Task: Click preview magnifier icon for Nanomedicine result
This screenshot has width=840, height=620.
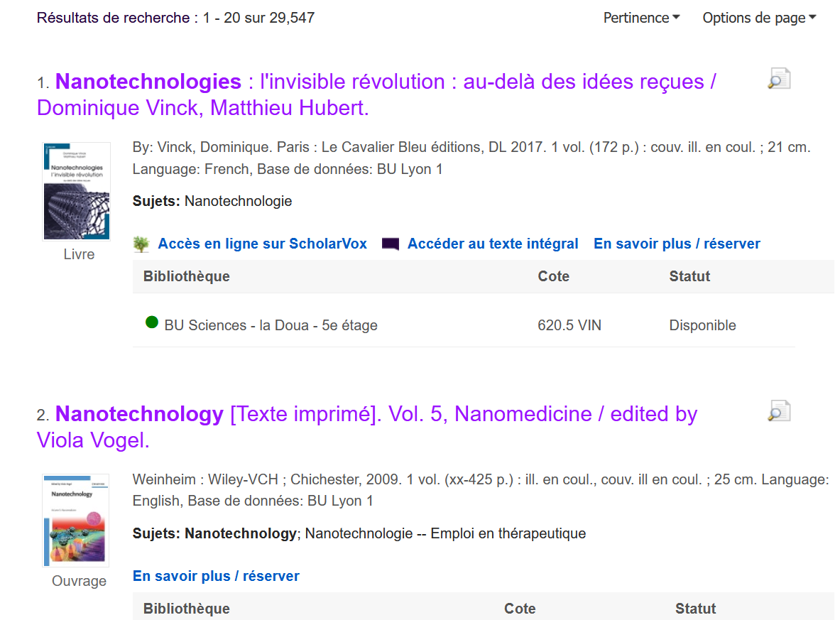Action: pos(779,411)
